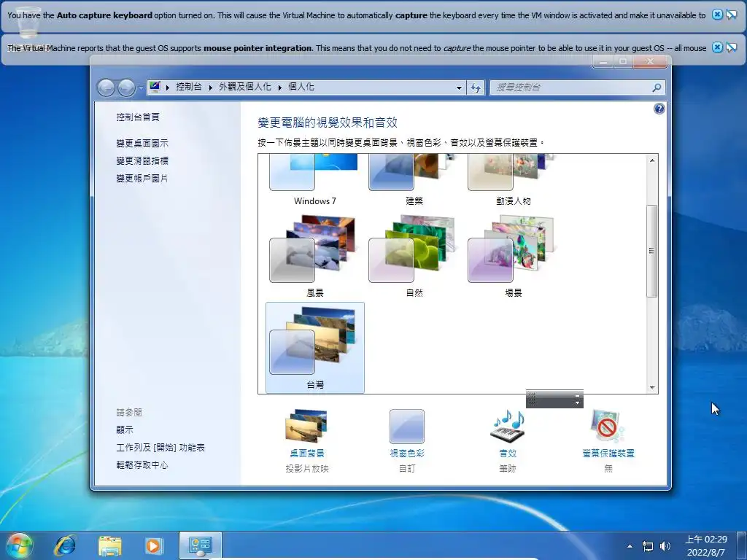This screenshot has height=560, width=747.
Task: Go to 外觀及個人化 in the breadcrumb
Action: click(x=245, y=87)
